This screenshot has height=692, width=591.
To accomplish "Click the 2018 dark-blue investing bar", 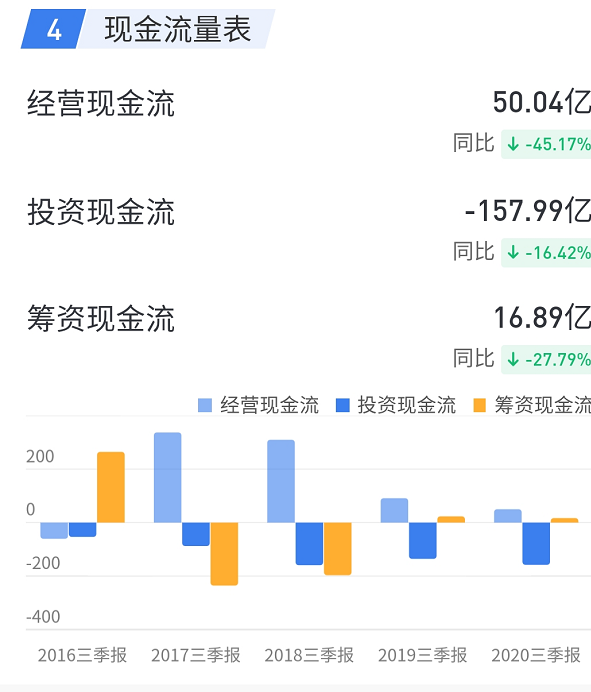I will pyautogui.click(x=309, y=544).
